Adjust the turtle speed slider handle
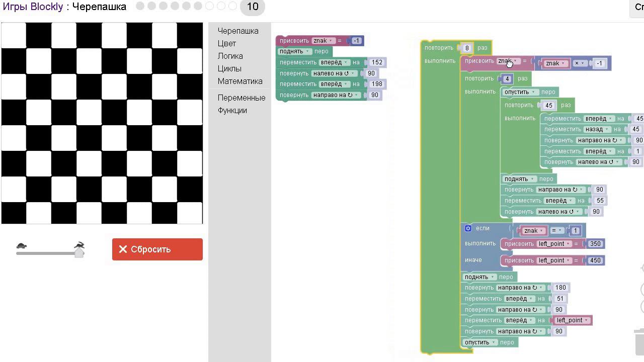This screenshot has height=362, width=644. point(79,252)
